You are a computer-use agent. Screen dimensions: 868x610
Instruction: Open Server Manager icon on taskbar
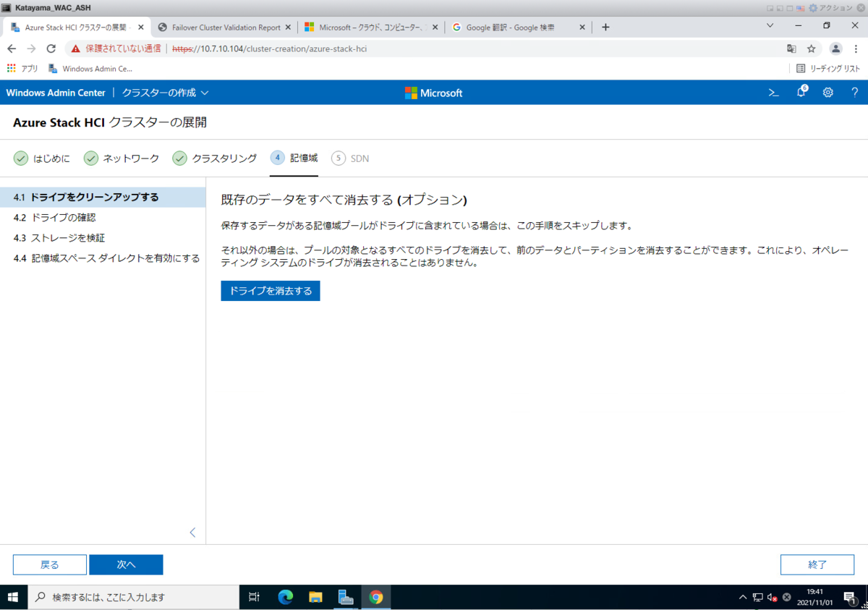pyautogui.click(x=346, y=597)
